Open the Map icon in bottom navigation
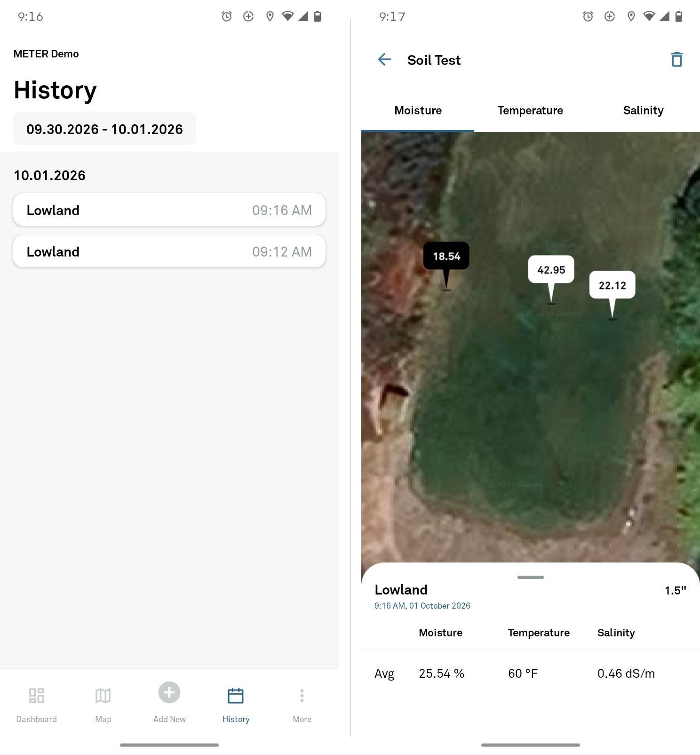Screen dimensions: 700x755 point(103,696)
